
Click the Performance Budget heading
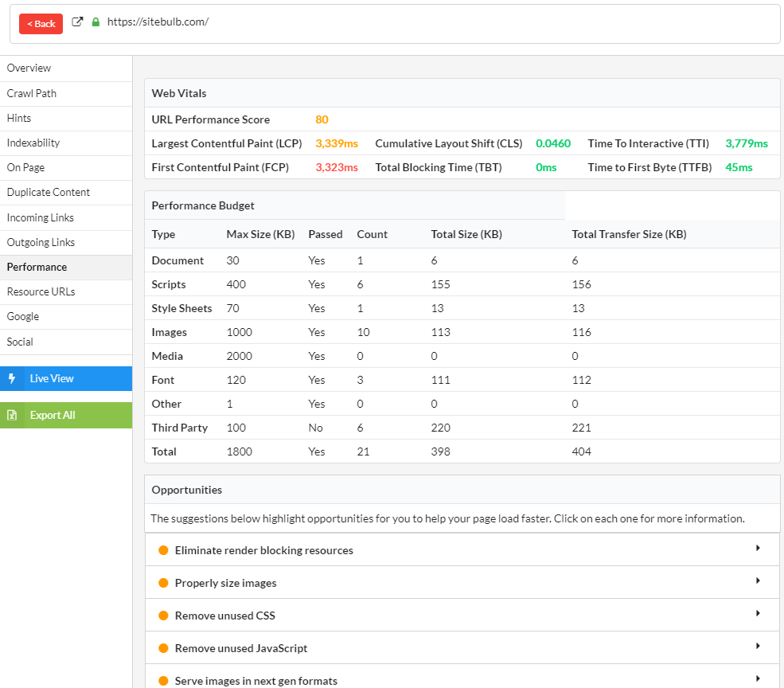(203, 205)
